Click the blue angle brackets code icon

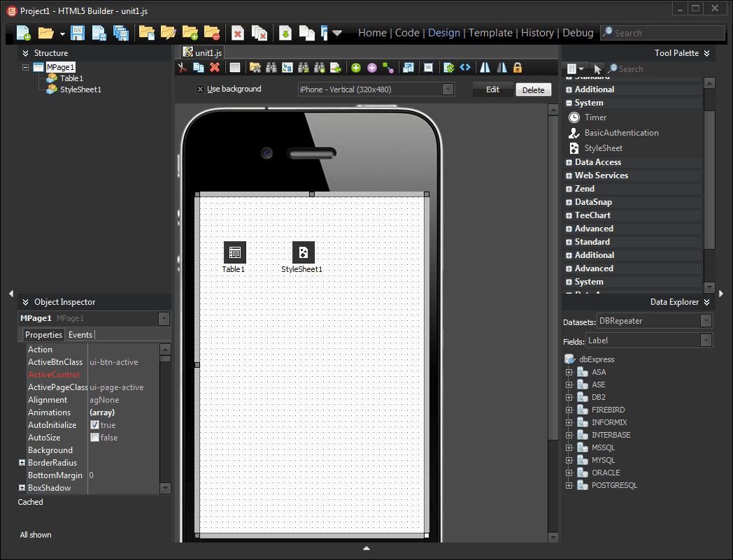[x=465, y=68]
